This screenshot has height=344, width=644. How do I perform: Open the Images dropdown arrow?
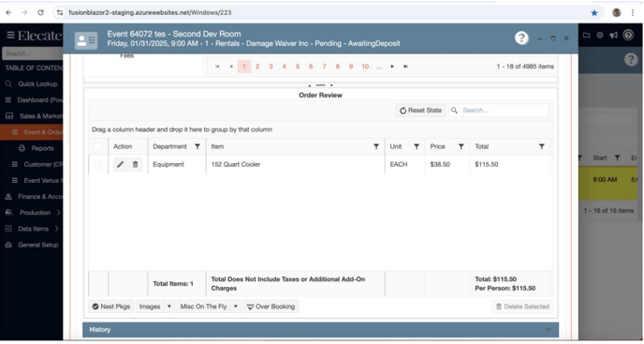pos(169,307)
